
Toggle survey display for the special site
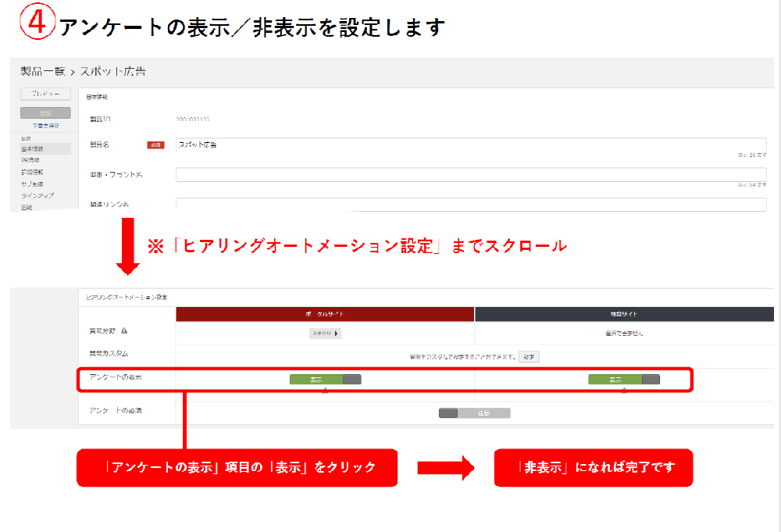623,380
